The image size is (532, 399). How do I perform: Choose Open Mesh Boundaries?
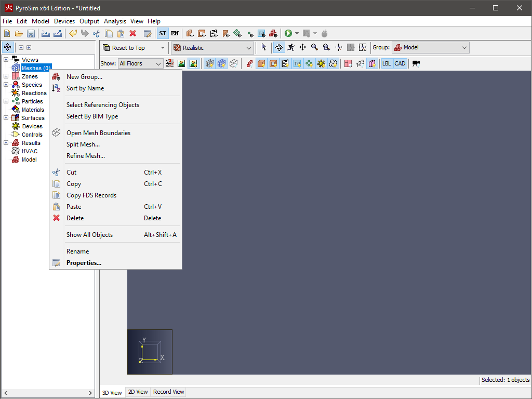point(116,133)
